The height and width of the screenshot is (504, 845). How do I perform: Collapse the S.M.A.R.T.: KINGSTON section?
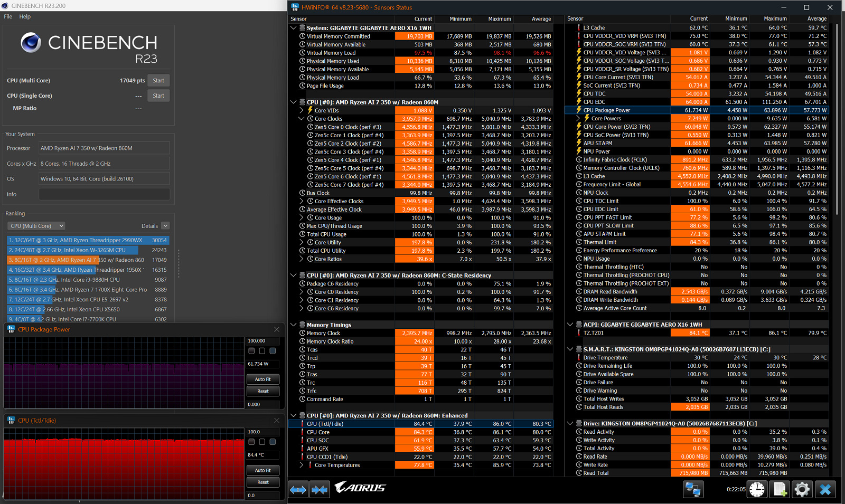[570, 349]
